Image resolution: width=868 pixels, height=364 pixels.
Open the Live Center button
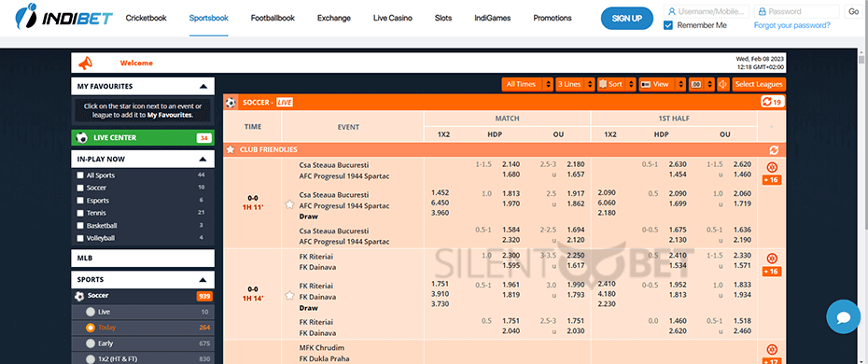pos(143,138)
